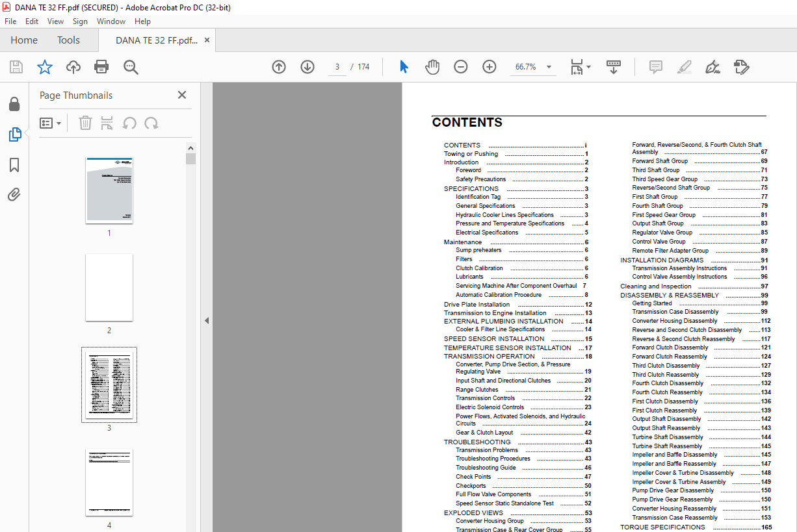The height and width of the screenshot is (532, 797).
Task: Add a sticky note comment
Action: pos(656,67)
